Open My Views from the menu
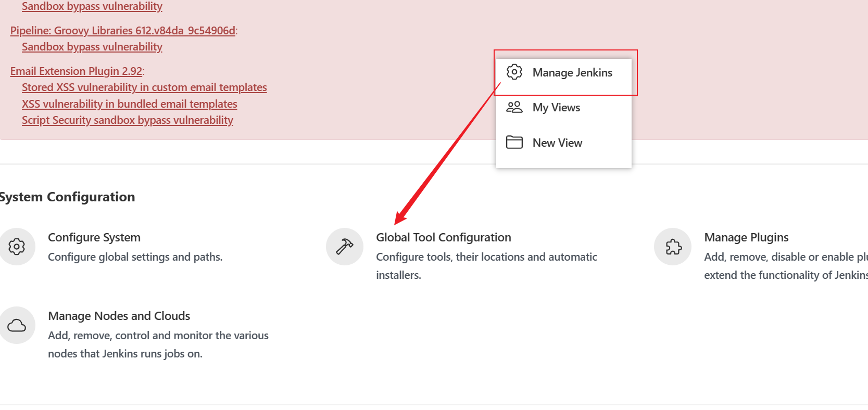 (x=556, y=108)
